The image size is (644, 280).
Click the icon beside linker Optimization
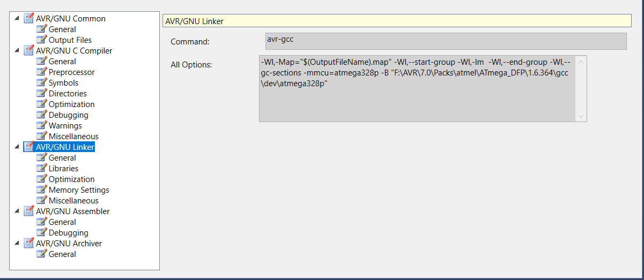pos(41,179)
